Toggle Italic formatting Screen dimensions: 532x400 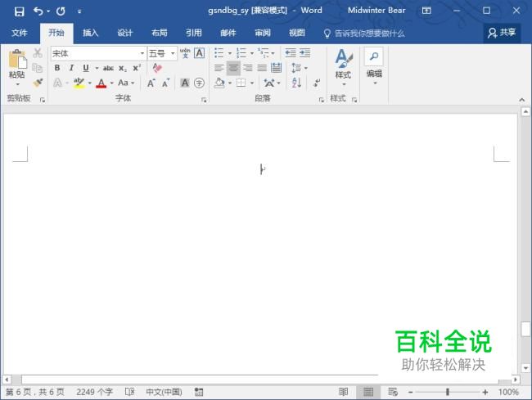click(71, 68)
